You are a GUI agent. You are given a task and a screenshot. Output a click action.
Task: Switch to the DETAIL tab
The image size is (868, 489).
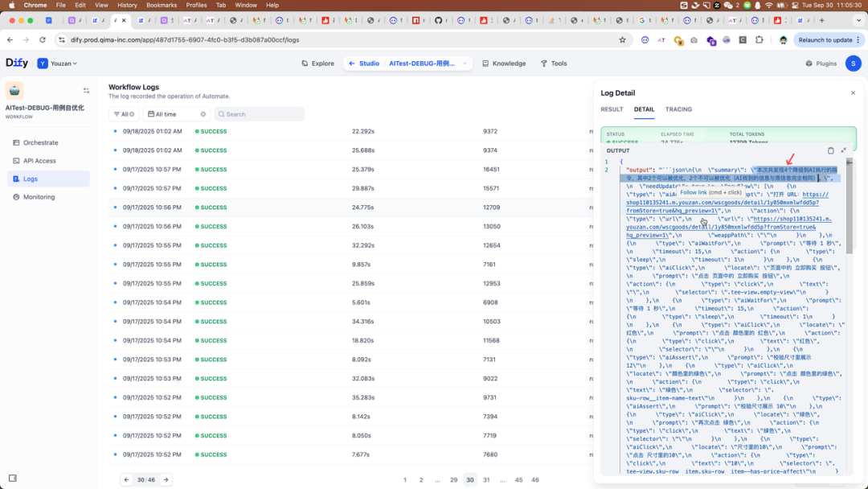(644, 109)
